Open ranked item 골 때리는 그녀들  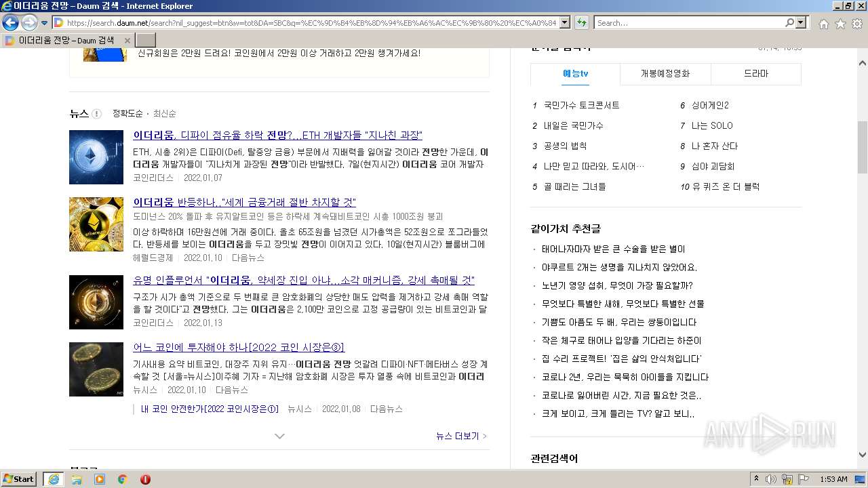point(575,187)
